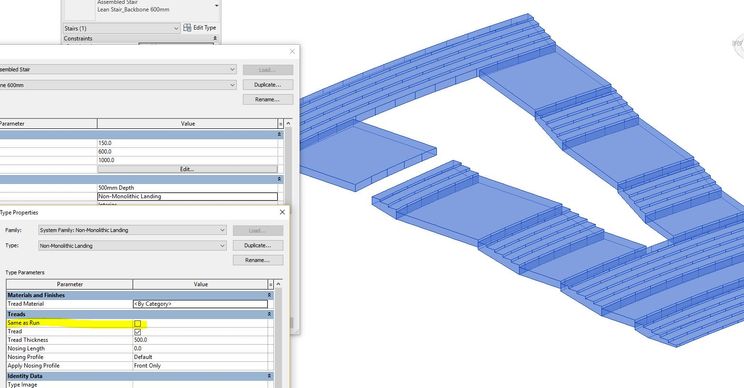Click the Edit Type button in Properties palette
The image size is (744, 388).
199,28
